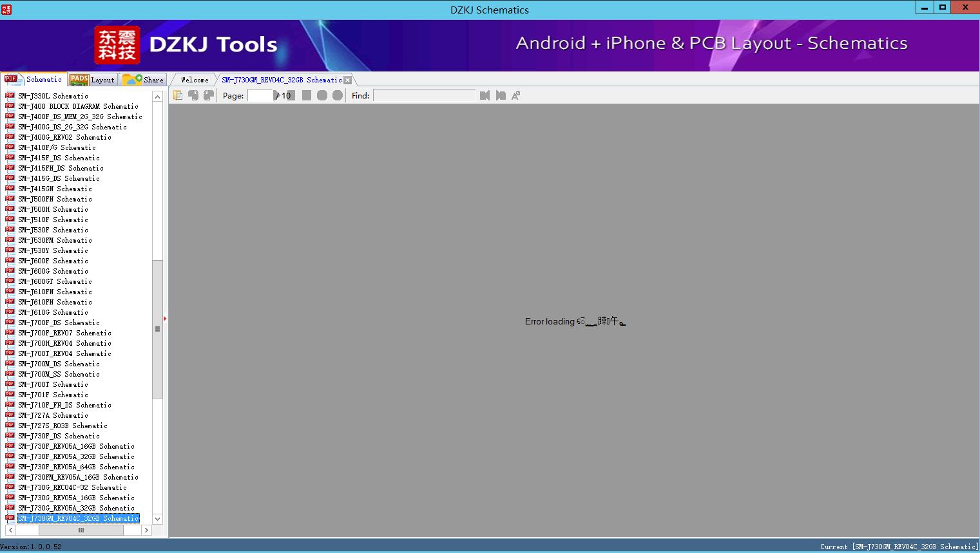This screenshot has height=553, width=980.
Task: Select SM-J600F Schematic
Action: tap(53, 261)
